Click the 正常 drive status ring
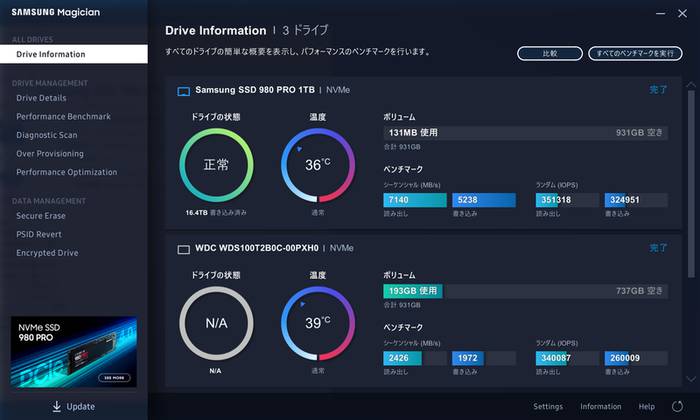Image resolution: width=700 pixels, height=420 pixels. [216, 165]
